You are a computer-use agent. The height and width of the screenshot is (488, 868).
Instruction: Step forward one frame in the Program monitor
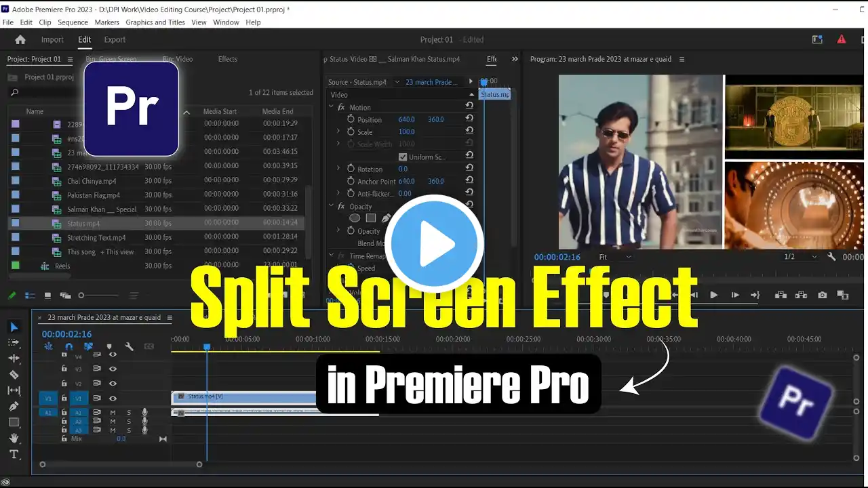click(x=734, y=295)
